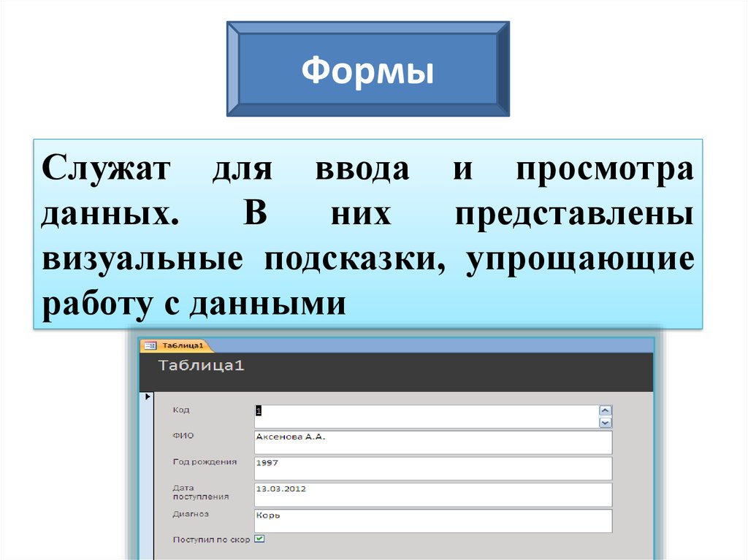The width and height of the screenshot is (748, 560).
Task: Click the ФИО field with Аксенова А.А.
Action: pos(433,442)
